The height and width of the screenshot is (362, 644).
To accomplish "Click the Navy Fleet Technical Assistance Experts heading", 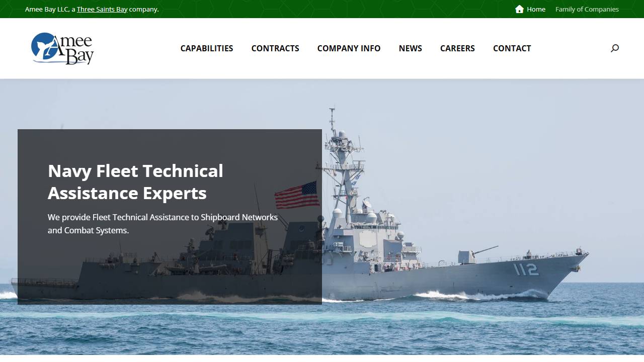I will tap(135, 182).
